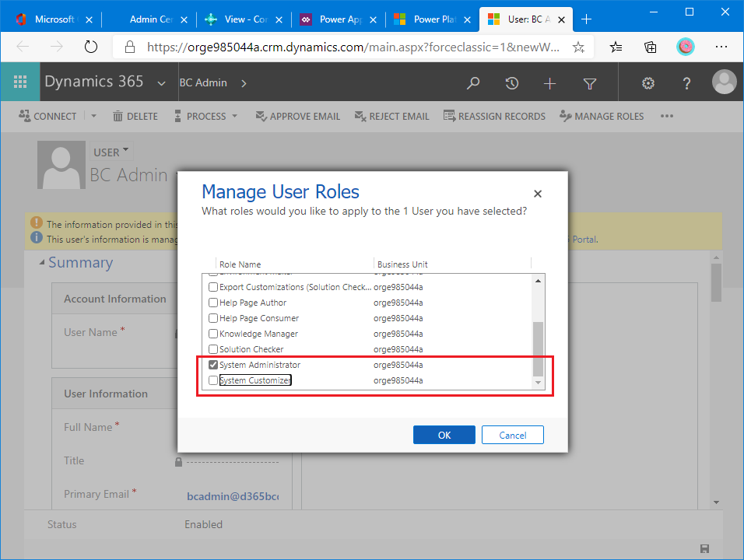This screenshot has width=744, height=560.
Task: Check the Solution Checker role
Action: pos(213,349)
